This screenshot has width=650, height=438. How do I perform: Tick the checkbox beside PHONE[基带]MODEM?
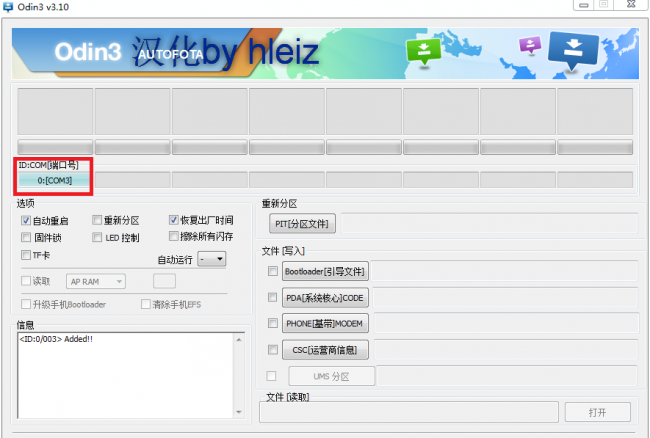[273, 323]
